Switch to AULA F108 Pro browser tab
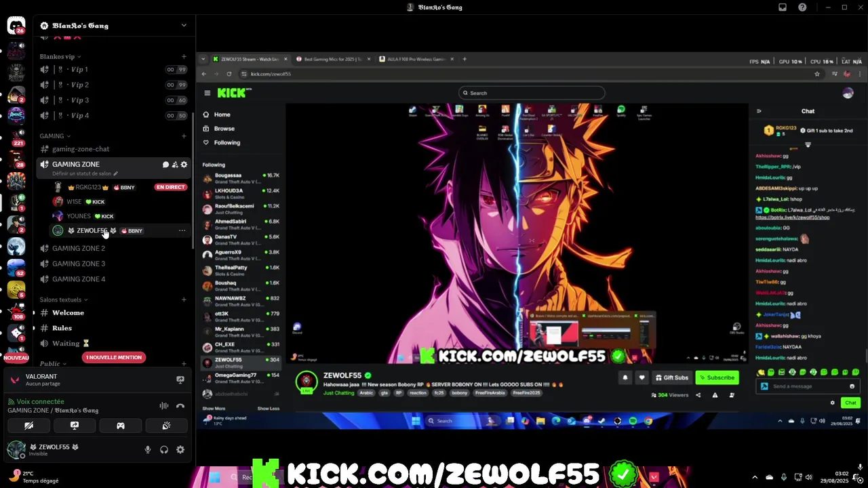Viewport: 868px width, 488px height. [x=415, y=59]
